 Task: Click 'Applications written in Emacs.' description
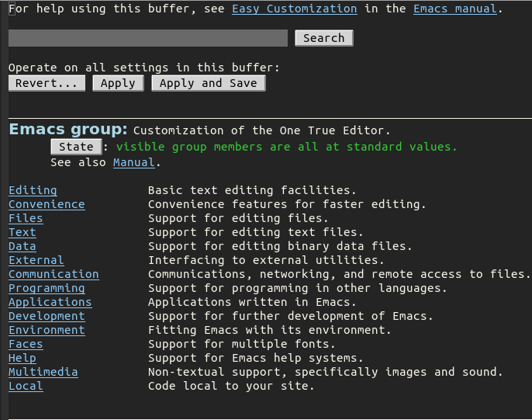pyautogui.click(x=252, y=302)
